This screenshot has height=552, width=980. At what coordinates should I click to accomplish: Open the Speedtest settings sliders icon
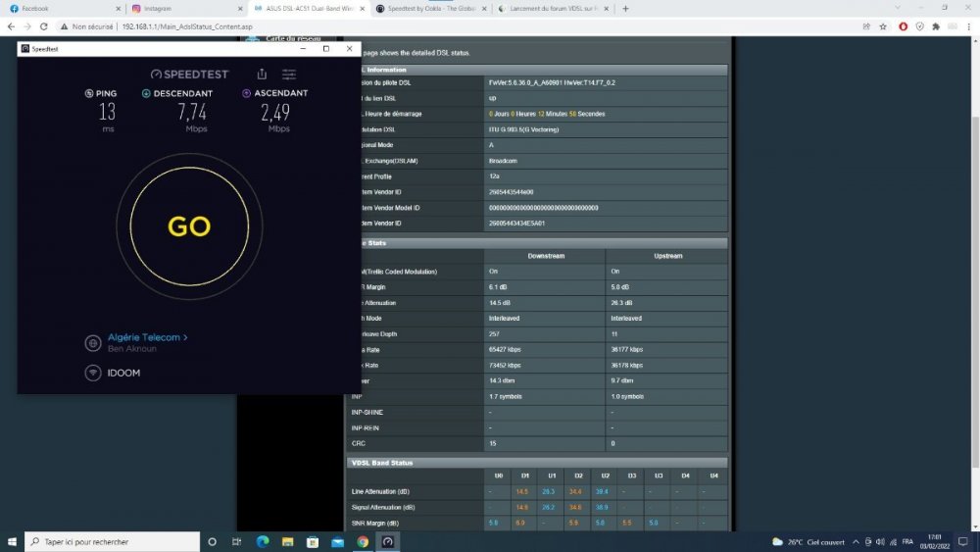click(x=289, y=74)
